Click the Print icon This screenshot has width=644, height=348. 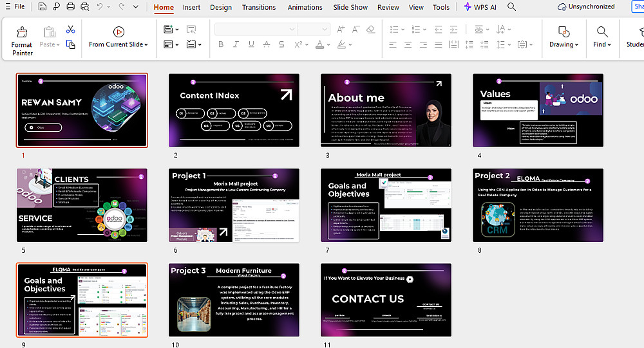tap(70, 7)
